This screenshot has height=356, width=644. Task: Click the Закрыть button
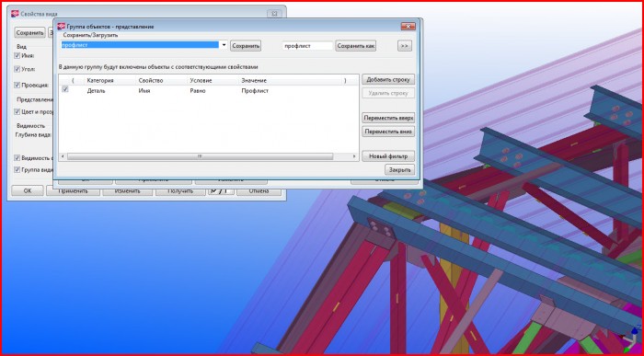[399, 169]
